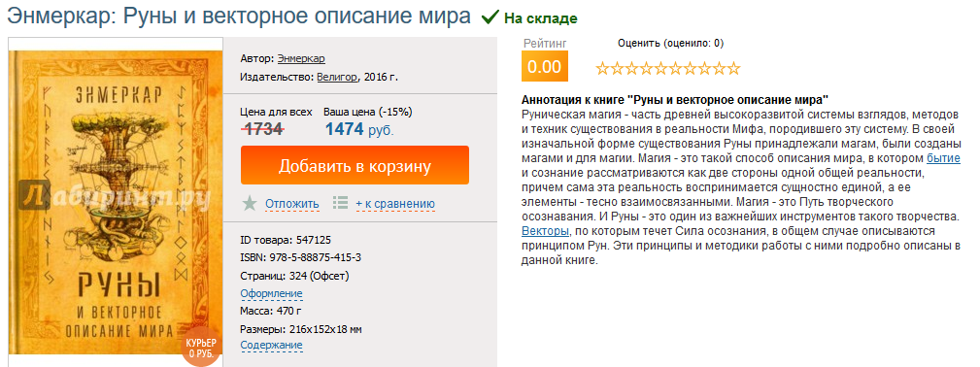The image size is (980, 367).
Task: Give the book a third star rating
Action: (x=632, y=68)
